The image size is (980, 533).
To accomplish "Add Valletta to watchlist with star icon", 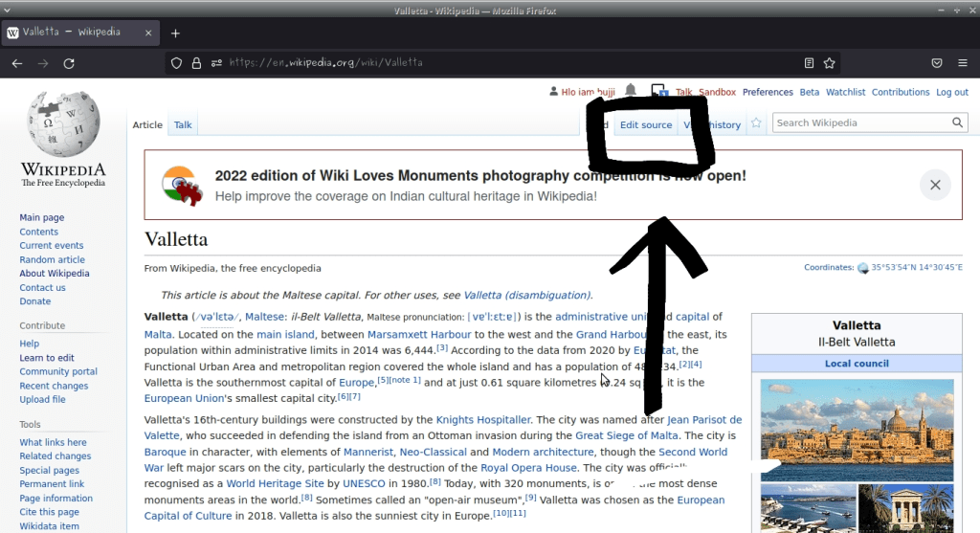I will 757,123.
